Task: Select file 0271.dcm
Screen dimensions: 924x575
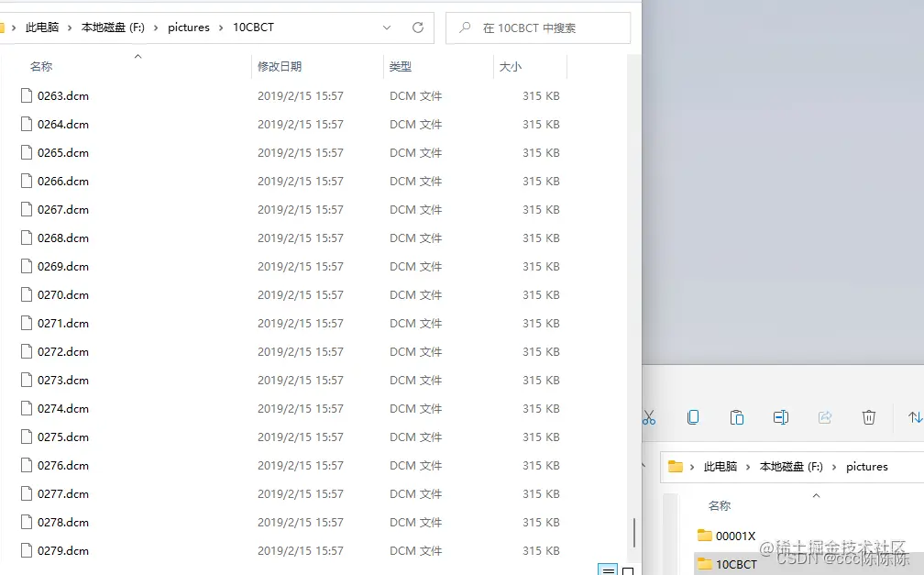Action: click(63, 323)
